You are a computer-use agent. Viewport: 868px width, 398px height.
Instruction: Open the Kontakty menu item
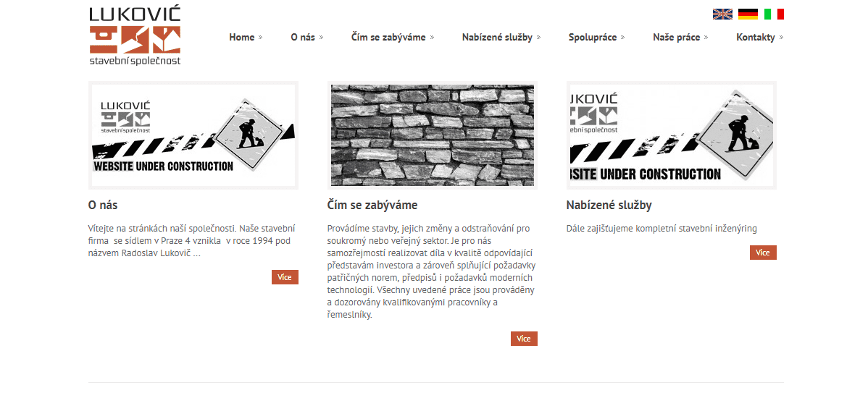point(756,38)
